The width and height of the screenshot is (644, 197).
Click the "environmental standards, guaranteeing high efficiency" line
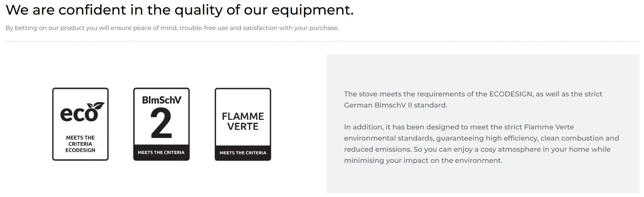[x=481, y=138]
